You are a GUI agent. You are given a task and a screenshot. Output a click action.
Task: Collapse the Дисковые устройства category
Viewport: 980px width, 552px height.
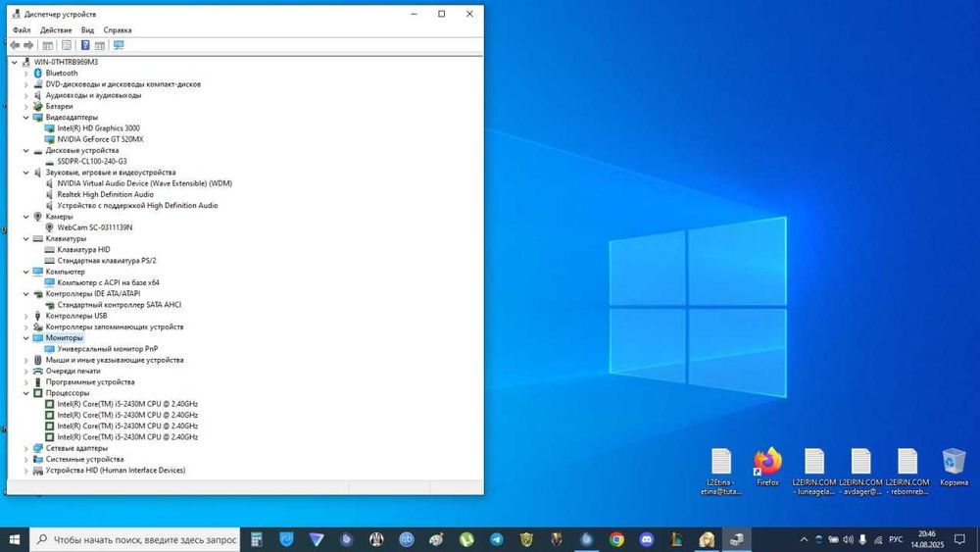(x=26, y=151)
